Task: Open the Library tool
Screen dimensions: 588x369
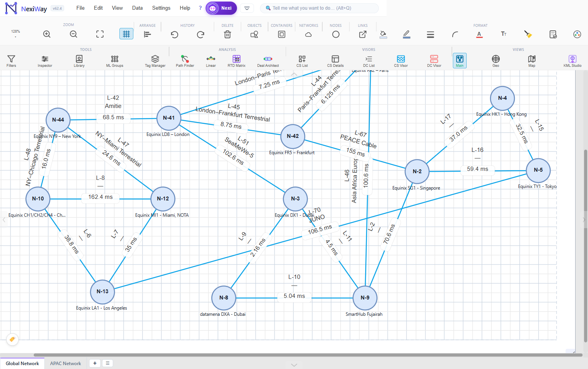Action: [79, 61]
